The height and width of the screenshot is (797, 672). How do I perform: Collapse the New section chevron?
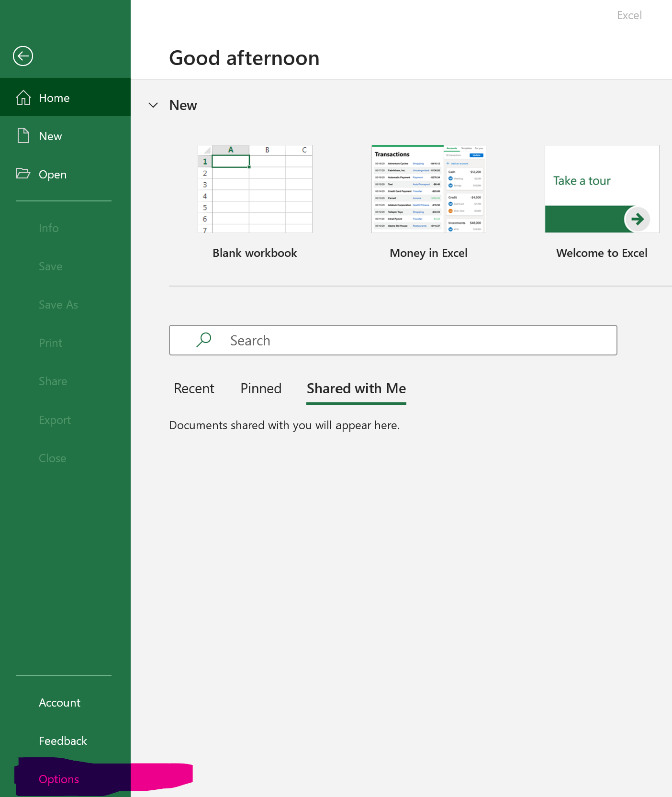tap(153, 105)
